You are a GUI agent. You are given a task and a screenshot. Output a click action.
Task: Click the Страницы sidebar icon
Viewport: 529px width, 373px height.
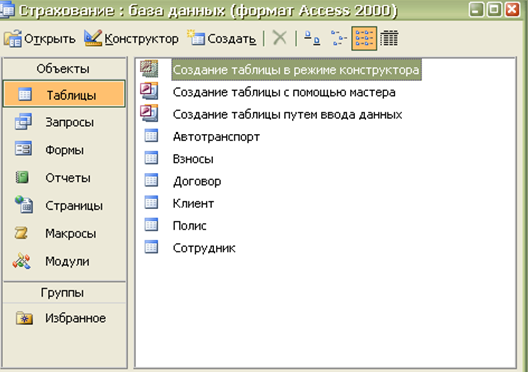24,204
